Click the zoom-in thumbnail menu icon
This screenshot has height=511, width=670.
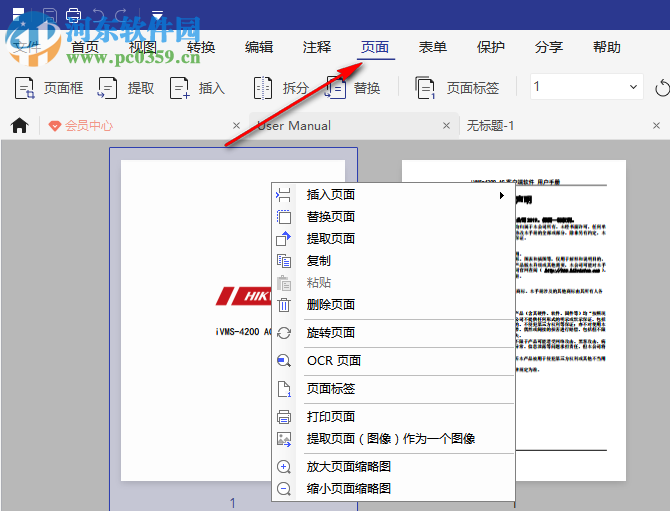[284, 467]
